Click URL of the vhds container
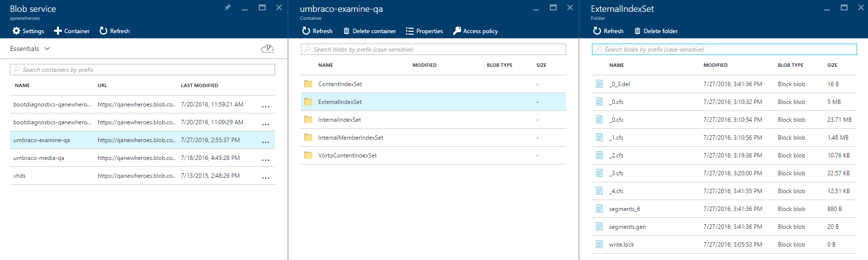Screen dimensions: 868x260 (136, 176)
